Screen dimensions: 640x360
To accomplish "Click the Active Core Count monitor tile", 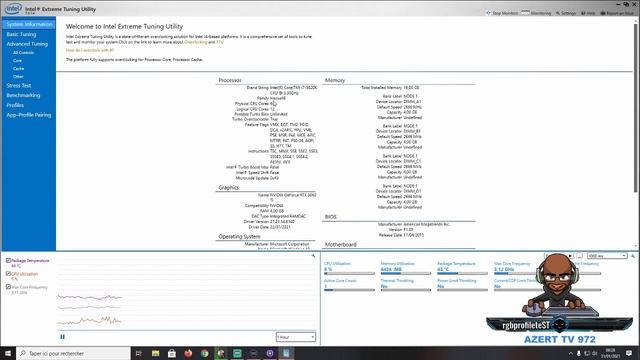I will pyautogui.click(x=349, y=285).
